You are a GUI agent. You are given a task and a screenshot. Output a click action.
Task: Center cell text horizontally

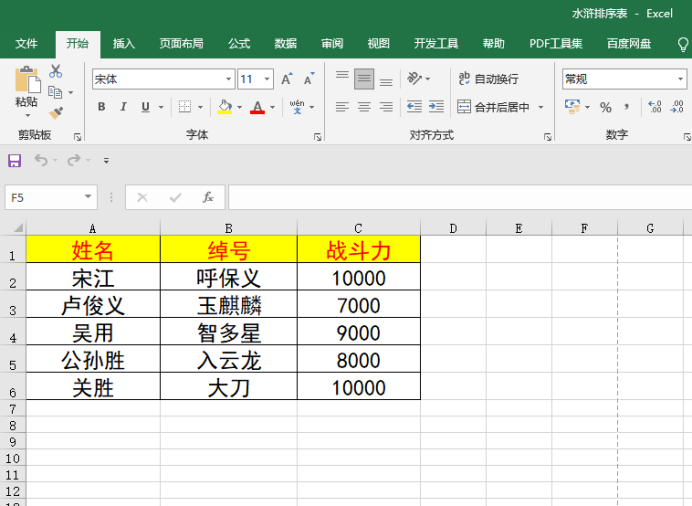[x=364, y=107]
